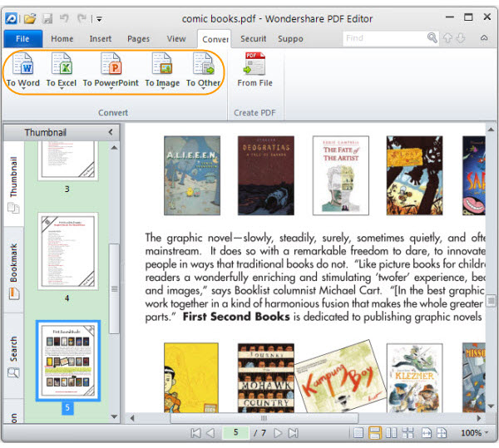
Task: Open the Security ribbon tab
Action: click(x=254, y=39)
